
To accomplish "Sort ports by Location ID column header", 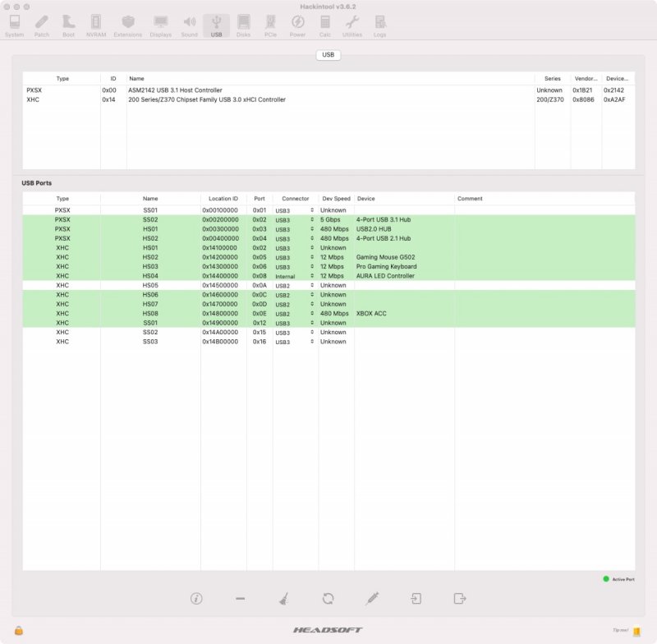I will click(223, 199).
